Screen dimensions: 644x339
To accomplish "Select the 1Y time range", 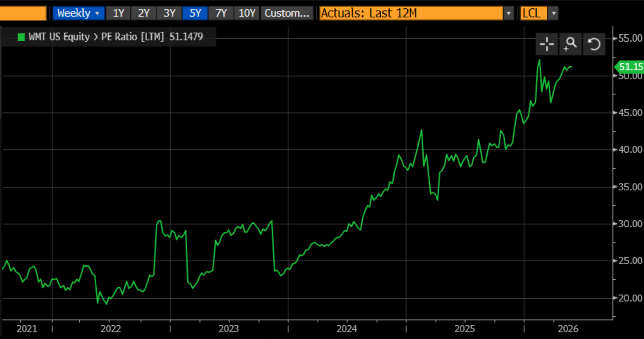I will tap(118, 13).
